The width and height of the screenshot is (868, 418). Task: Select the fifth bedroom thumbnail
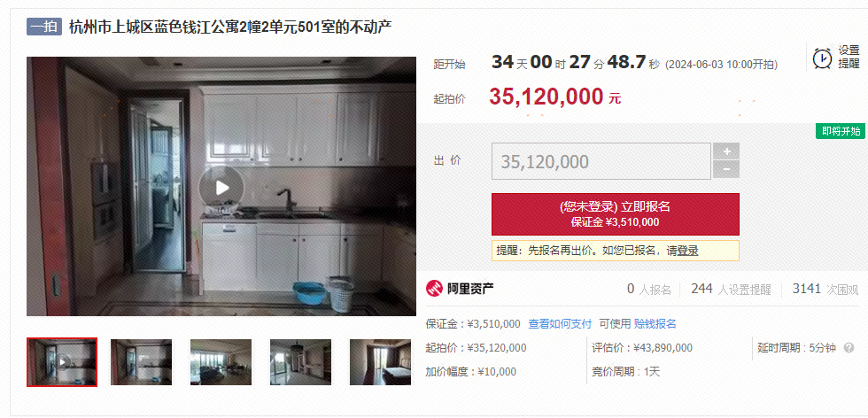click(x=380, y=362)
